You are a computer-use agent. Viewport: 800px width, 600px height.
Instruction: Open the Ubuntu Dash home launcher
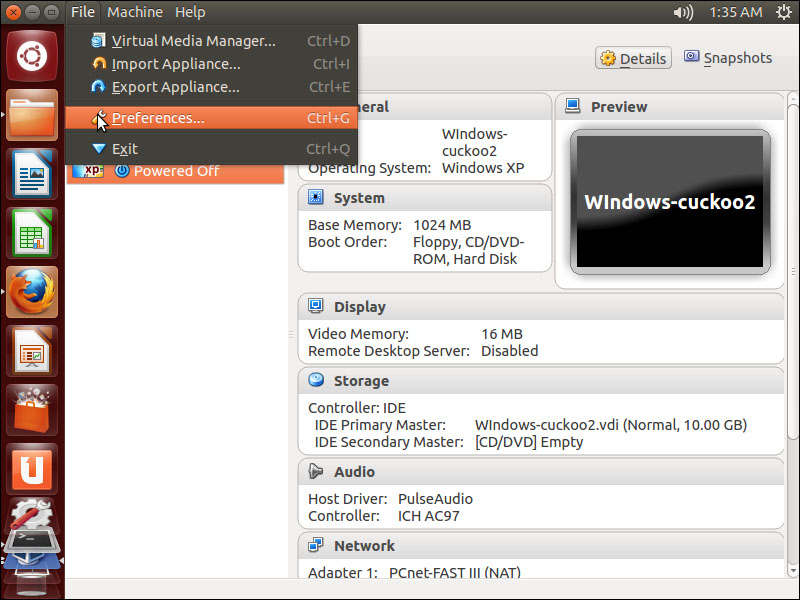tap(32, 56)
